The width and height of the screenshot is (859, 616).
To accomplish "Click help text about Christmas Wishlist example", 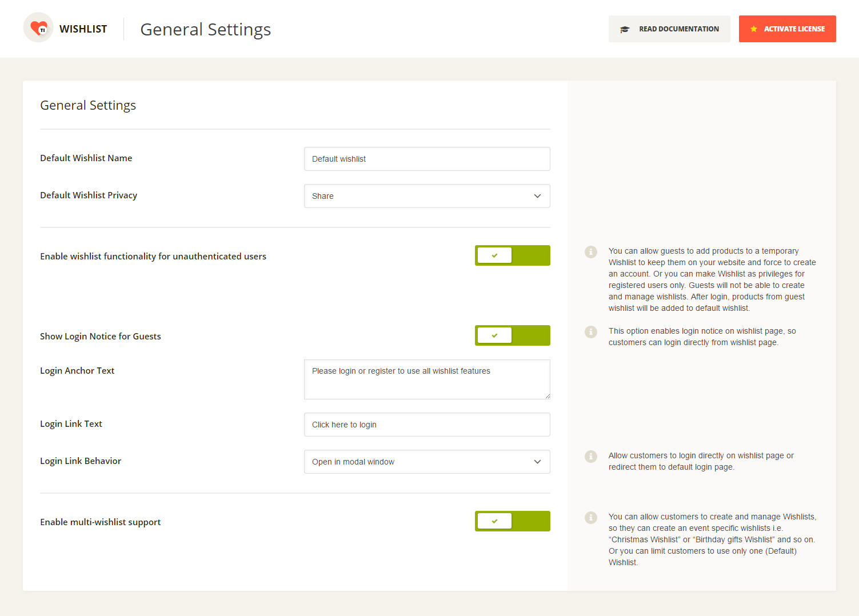I will (x=713, y=539).
